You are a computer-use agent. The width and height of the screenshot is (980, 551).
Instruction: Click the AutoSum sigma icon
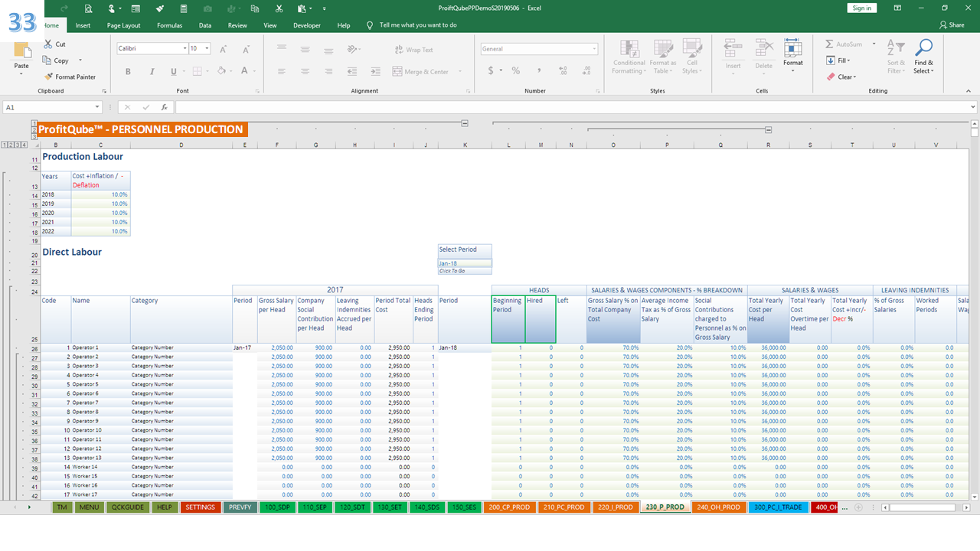pos(831,44)
